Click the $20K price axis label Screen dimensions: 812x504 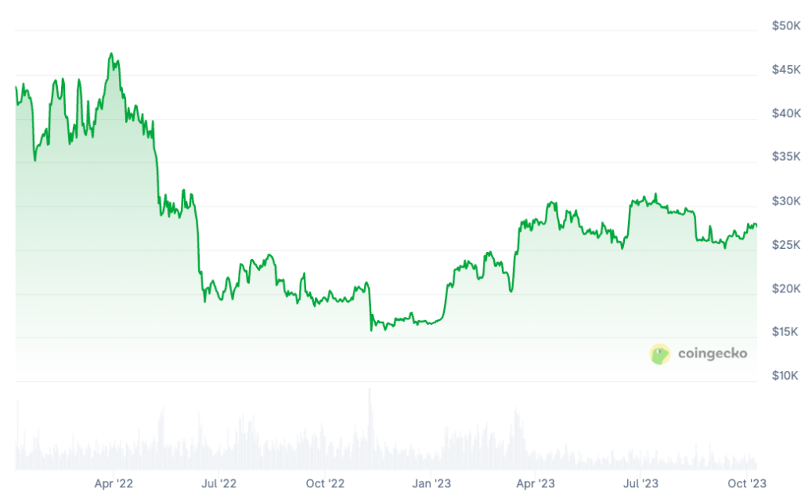tap(786, 288)
